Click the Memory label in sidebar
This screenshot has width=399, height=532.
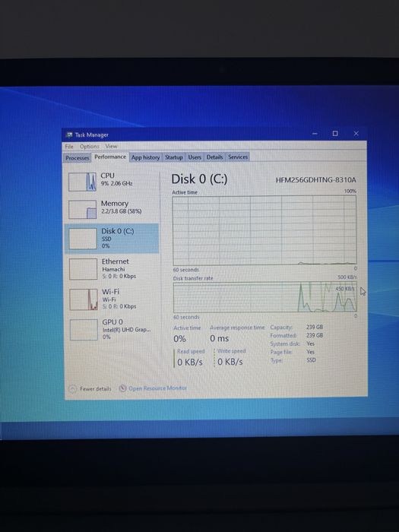click(115, 203)
